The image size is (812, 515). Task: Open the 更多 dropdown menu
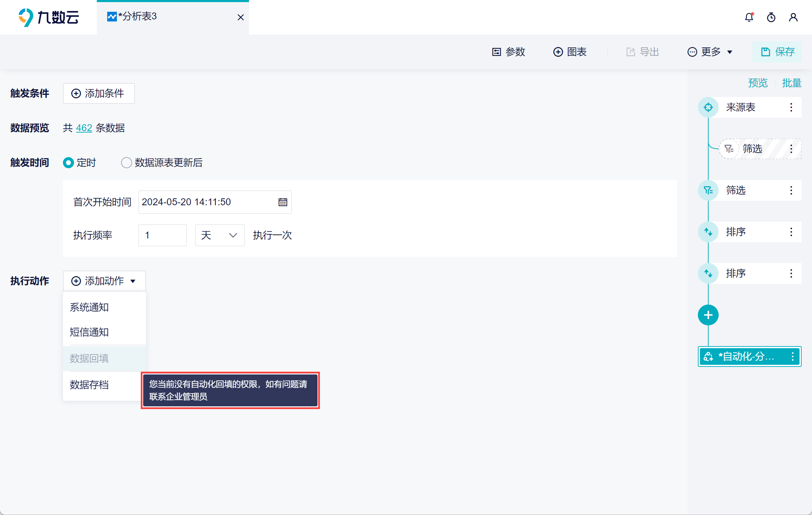pos(710,52)
